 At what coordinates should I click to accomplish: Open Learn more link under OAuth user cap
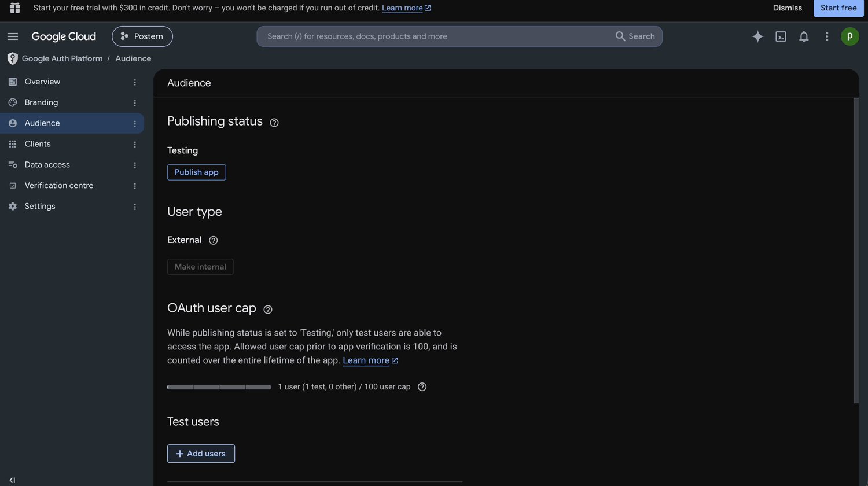click(370, 360)
